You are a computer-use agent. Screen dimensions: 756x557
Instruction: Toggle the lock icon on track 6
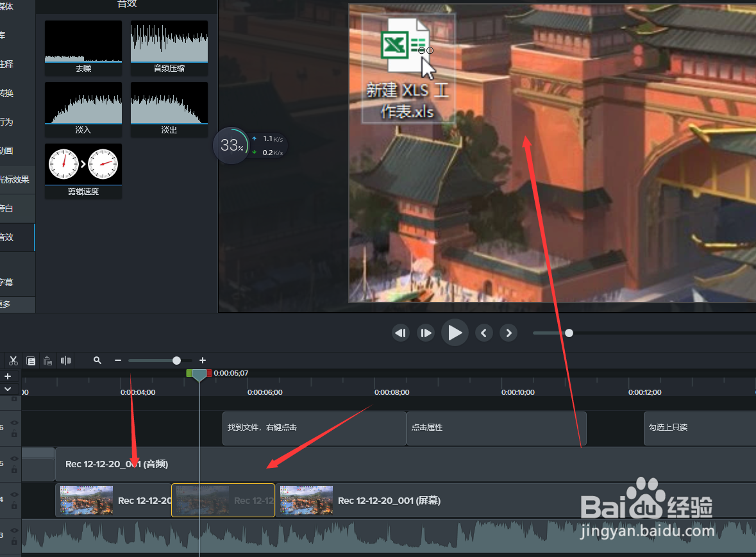(x=15, y=434)
